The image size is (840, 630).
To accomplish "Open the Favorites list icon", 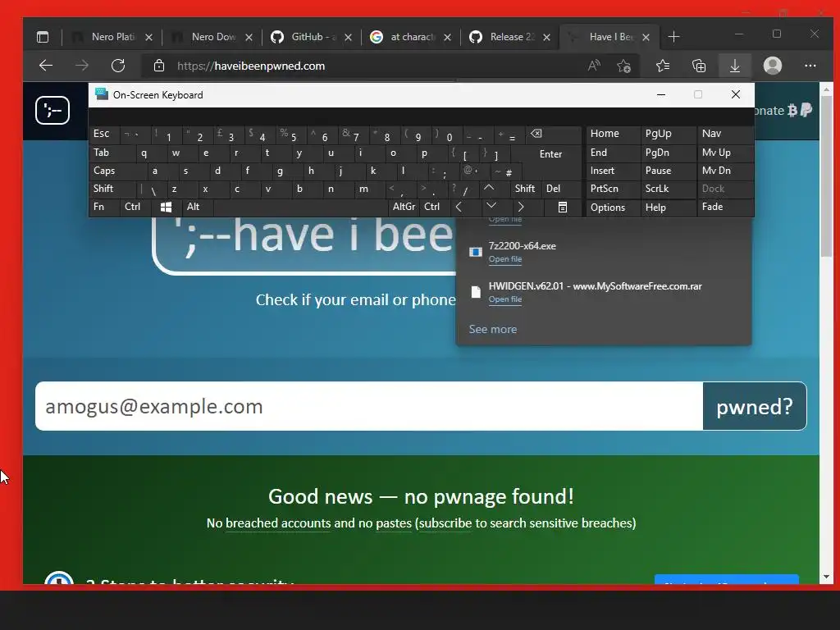I will click(x=663, y=66).
